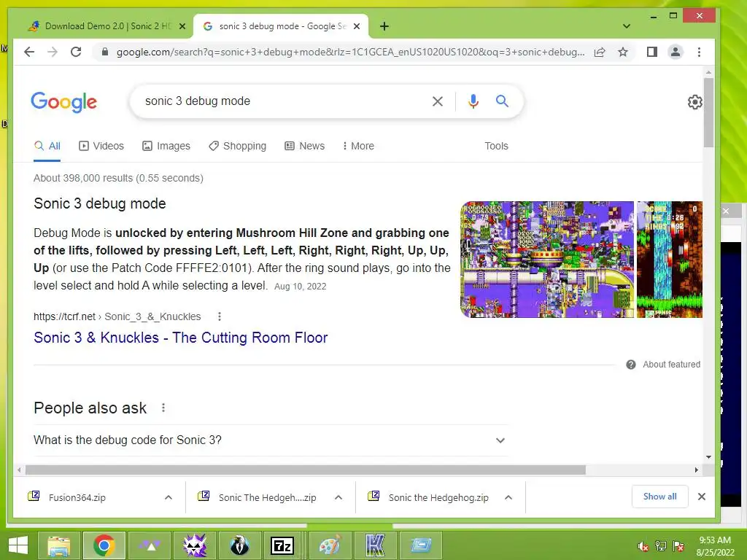The image size is (747, 560).
Task: Show all downloads
Action: tap(659, 497)
